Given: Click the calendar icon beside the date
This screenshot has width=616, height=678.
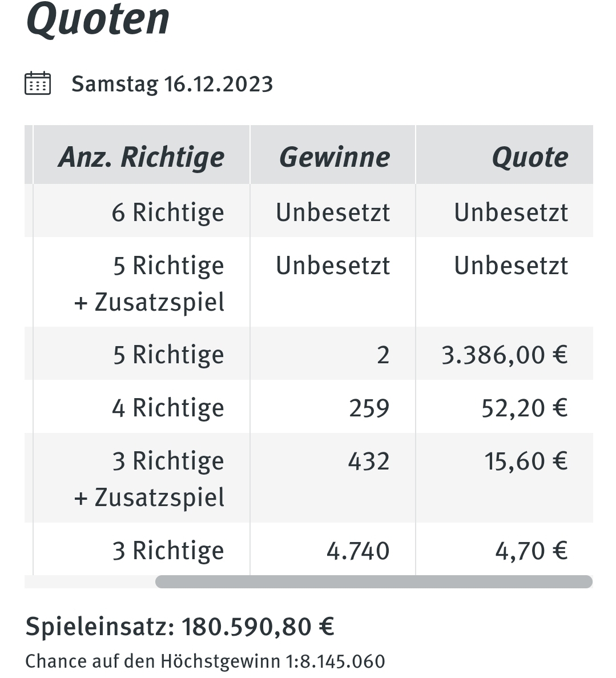Looking at the screenshot, I should coord(38,83).
